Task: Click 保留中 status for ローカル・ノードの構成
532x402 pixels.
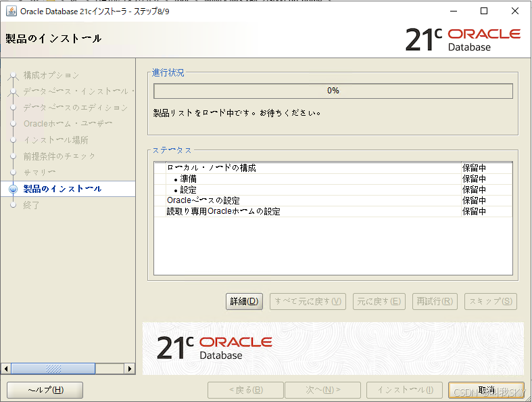Action: click(x=474, y=168)
